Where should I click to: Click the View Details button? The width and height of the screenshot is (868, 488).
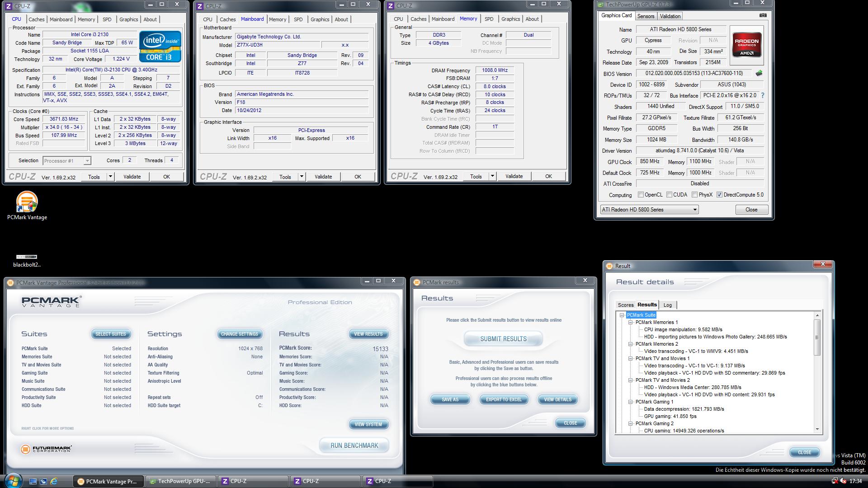tap(557, 400)
